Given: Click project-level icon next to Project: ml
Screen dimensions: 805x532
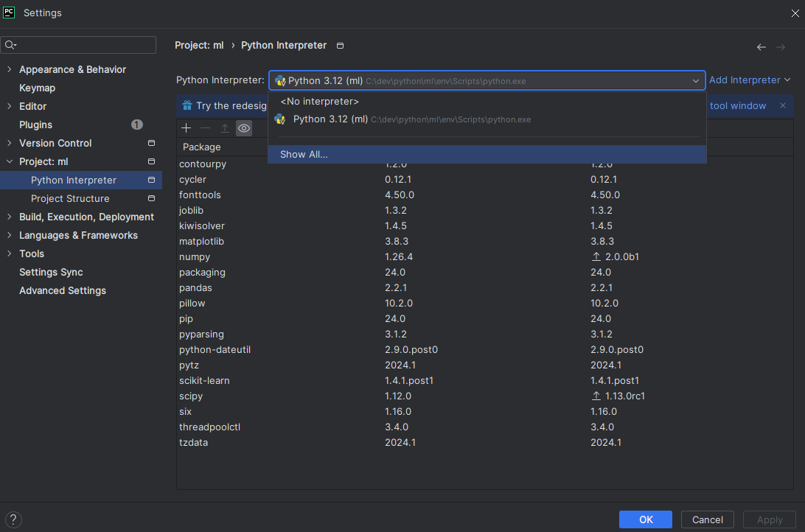Looking at the screenshot, I should pyautogui.click(x=151, y=161).
